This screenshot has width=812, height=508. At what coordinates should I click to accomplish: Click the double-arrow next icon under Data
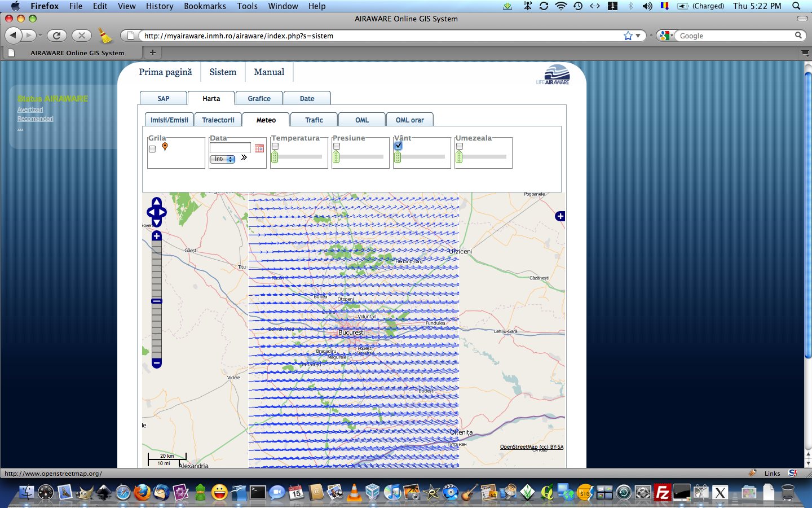[244, 157]
